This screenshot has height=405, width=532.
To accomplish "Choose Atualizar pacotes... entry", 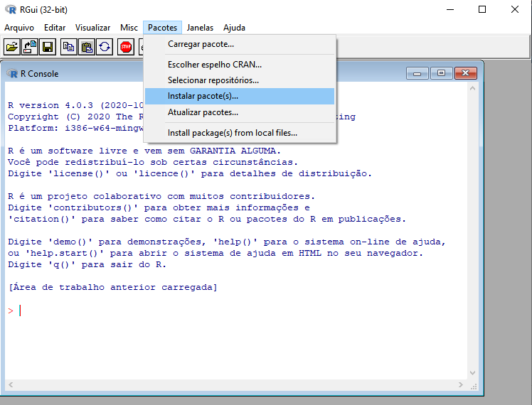I will (240, 112).
